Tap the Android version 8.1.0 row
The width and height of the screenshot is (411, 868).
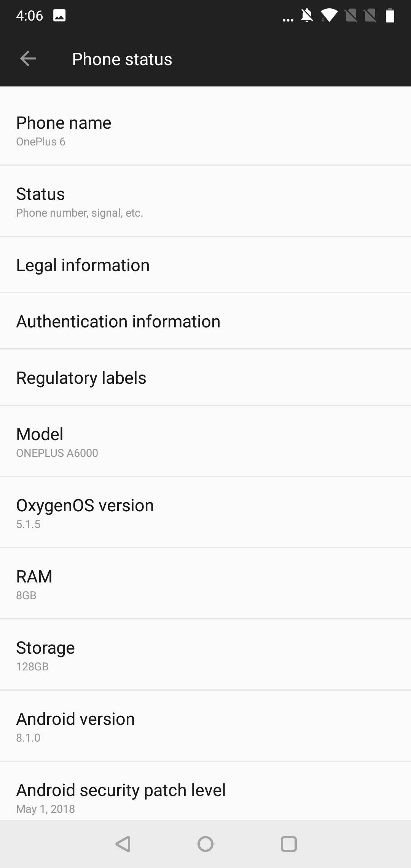tap(205, 726)
